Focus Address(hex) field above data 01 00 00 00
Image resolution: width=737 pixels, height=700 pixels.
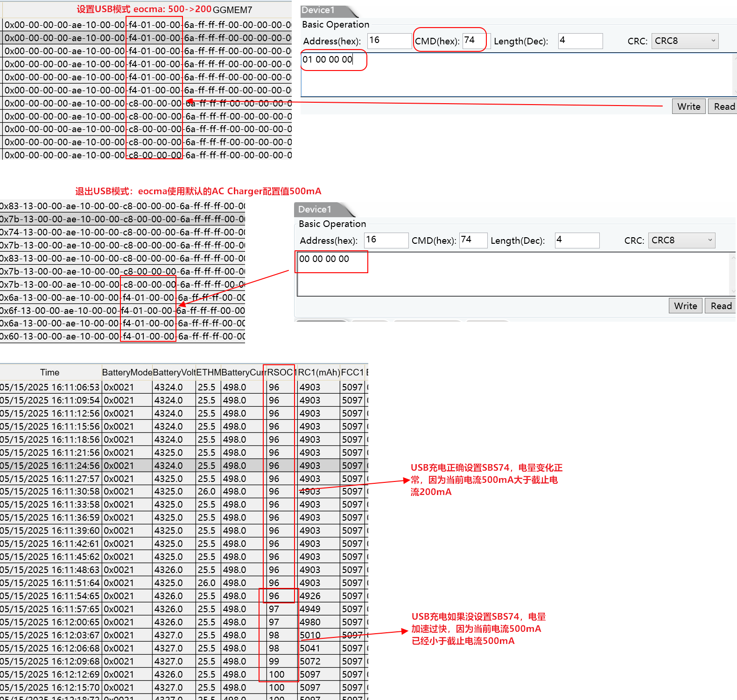[389, 41]
